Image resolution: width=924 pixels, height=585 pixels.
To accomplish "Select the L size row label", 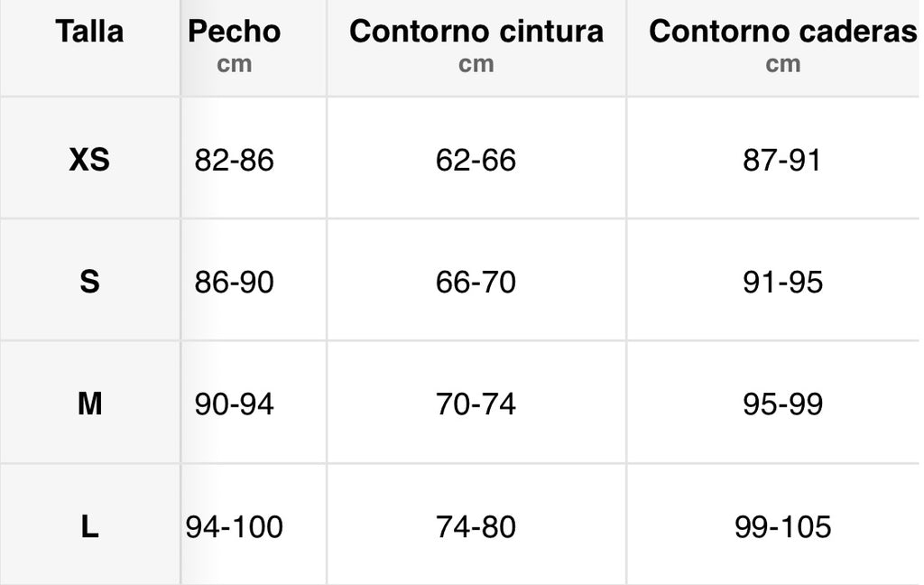I will (x=89, y=526).
